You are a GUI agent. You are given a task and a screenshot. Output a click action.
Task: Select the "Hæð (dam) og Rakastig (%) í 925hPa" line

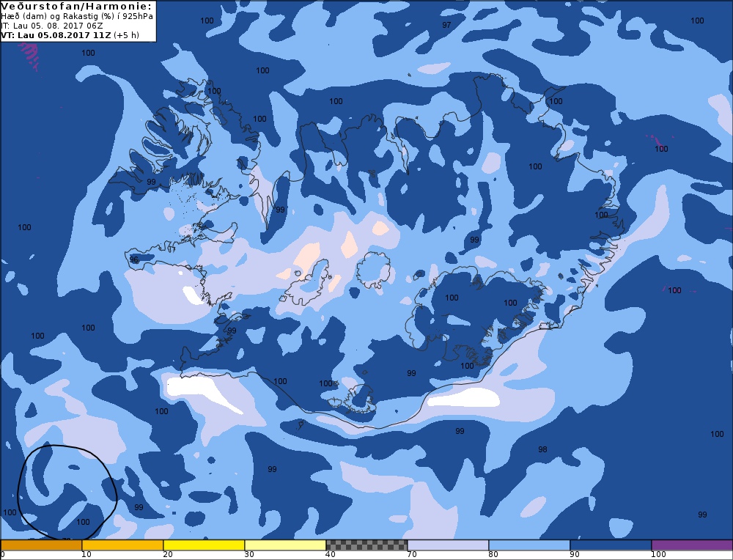point(77,16)
